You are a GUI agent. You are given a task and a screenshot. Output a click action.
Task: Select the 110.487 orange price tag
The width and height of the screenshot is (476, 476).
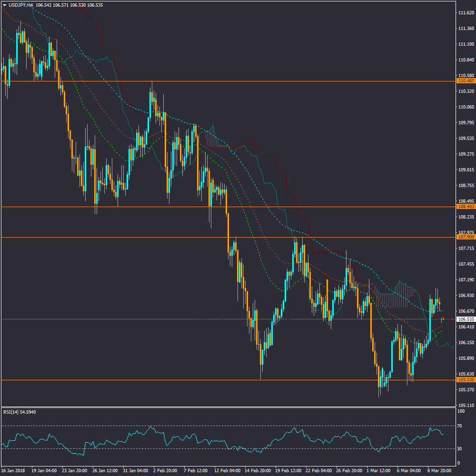click(466, 81)
